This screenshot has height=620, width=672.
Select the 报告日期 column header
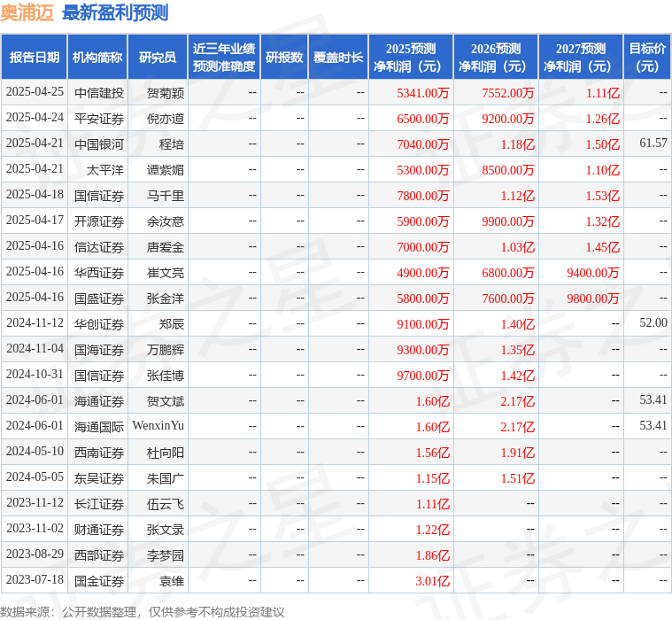coord(35,57)
